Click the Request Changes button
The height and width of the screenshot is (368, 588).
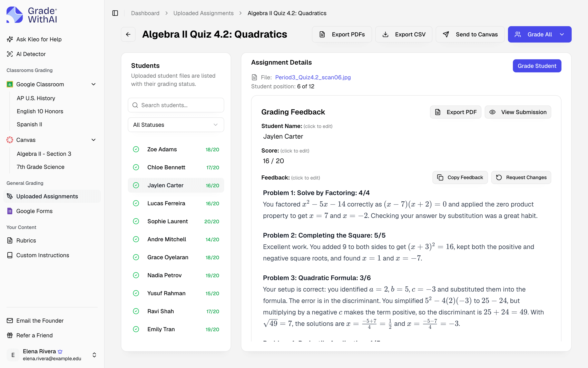click(521, 177)
